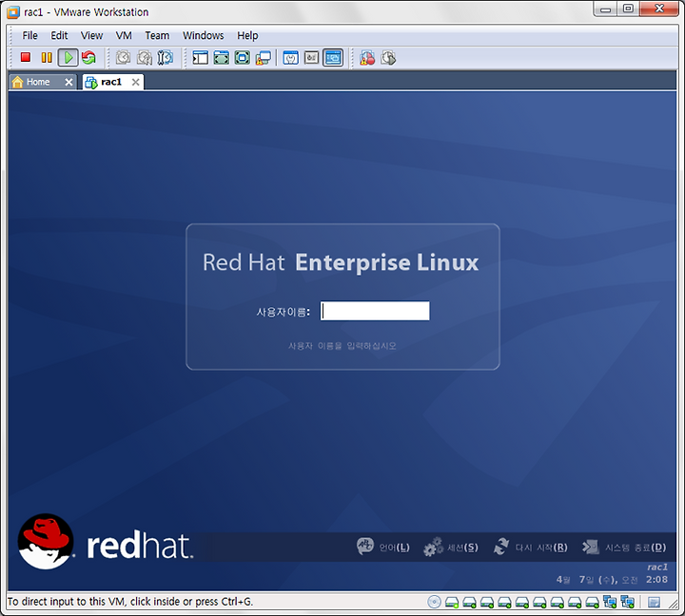
Task: Click the record icon with red circle
Action: (367, 57)
